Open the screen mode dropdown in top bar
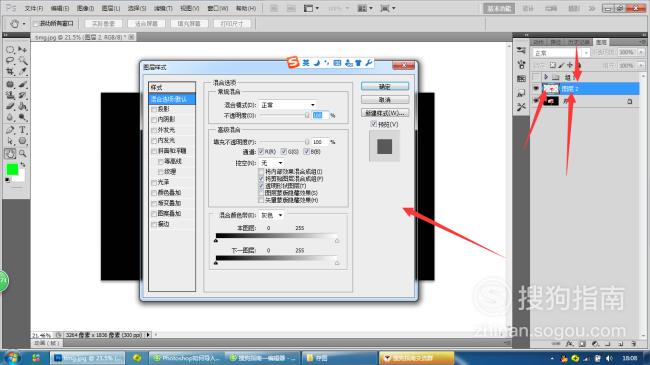This screenshot has width=650, height=365. [x=388, y=8]
